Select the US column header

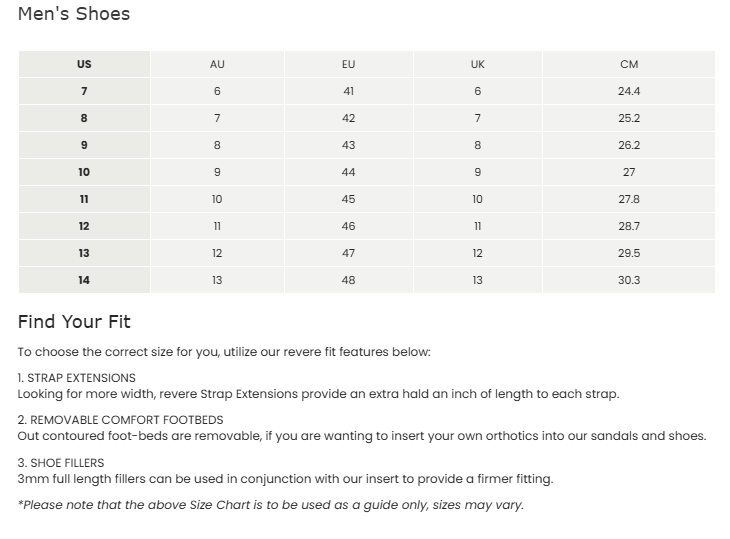[84, 64]
